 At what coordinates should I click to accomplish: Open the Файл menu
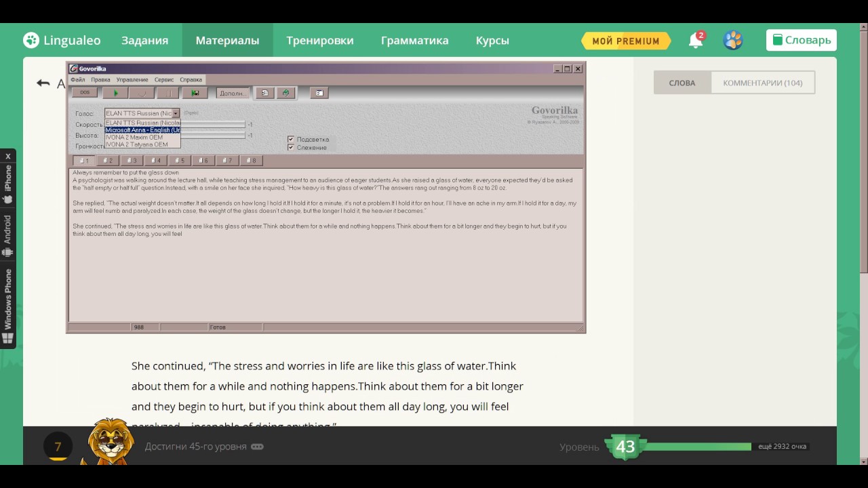77,79
